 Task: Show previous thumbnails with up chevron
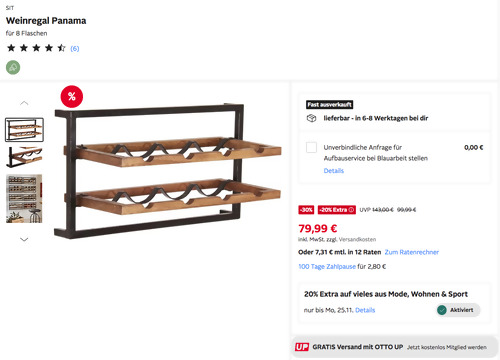point(24,103)
